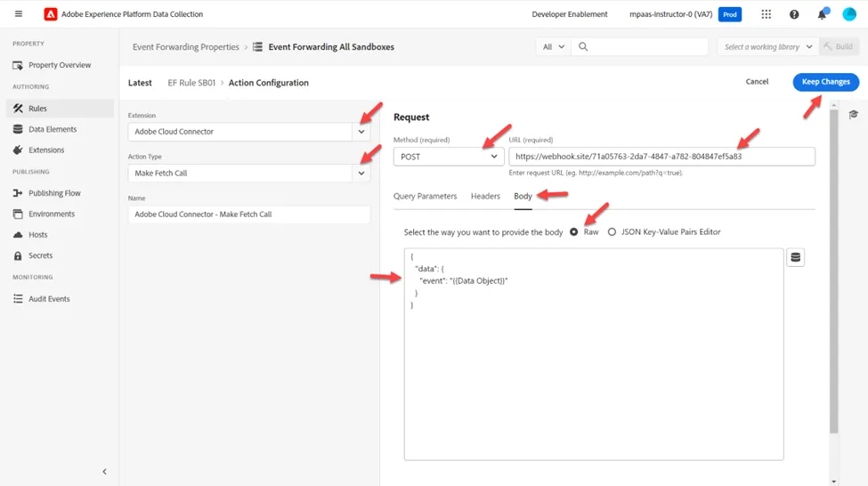Go to Event Forwarding Properties breadcrumb

point(186,47)
